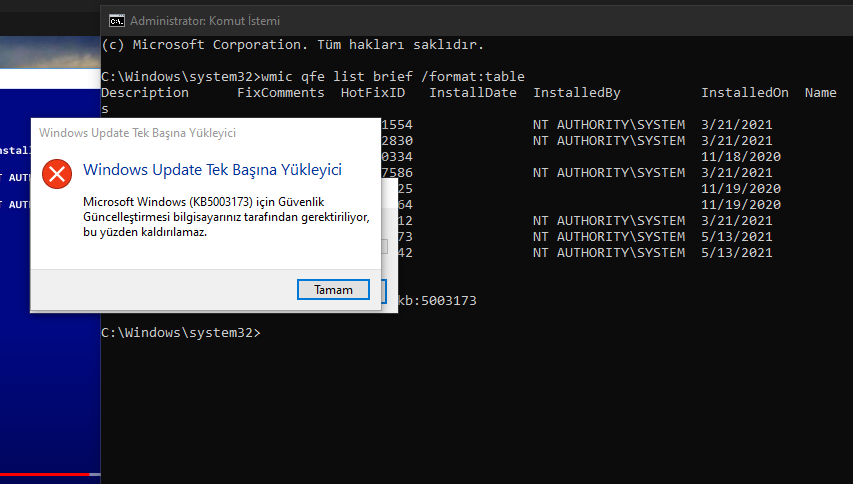Click the blue 'Windows Update Tek Başına Yükleyici' heading
The image size is (853, 484).
click(212, 170)
